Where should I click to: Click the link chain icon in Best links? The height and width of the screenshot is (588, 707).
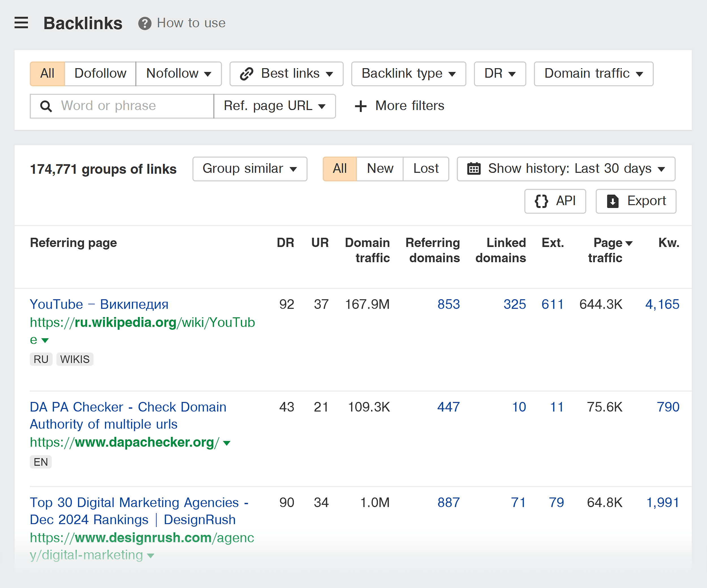tap(246, 74)
